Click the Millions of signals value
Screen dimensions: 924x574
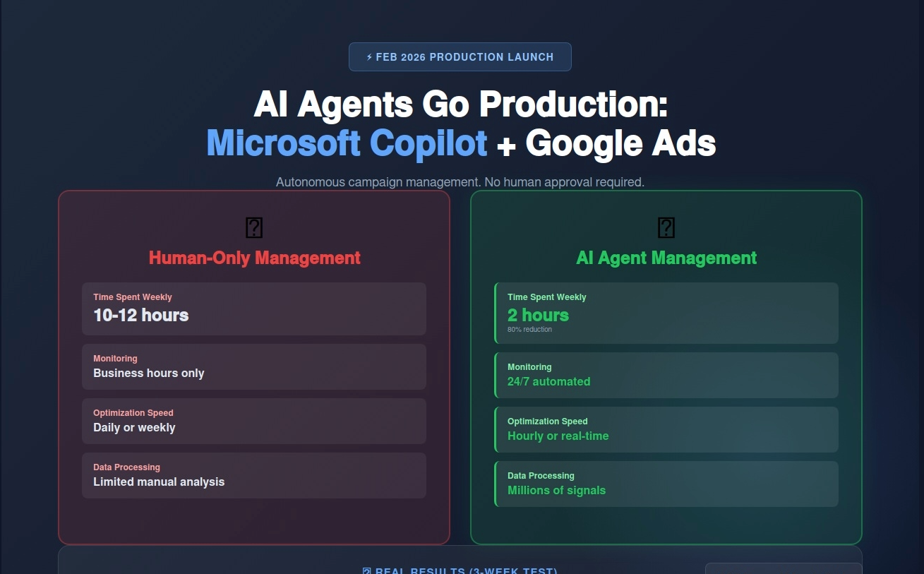(556, 491)
